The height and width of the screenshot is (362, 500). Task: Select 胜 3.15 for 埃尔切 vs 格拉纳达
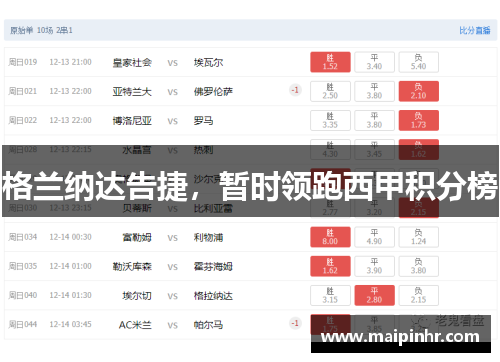(x=330, y=295)
